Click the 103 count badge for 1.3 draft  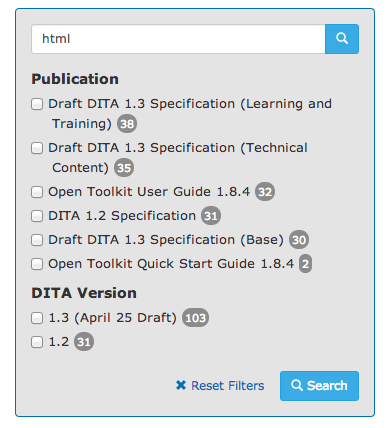pyautogui.click(x=195, y=318)
